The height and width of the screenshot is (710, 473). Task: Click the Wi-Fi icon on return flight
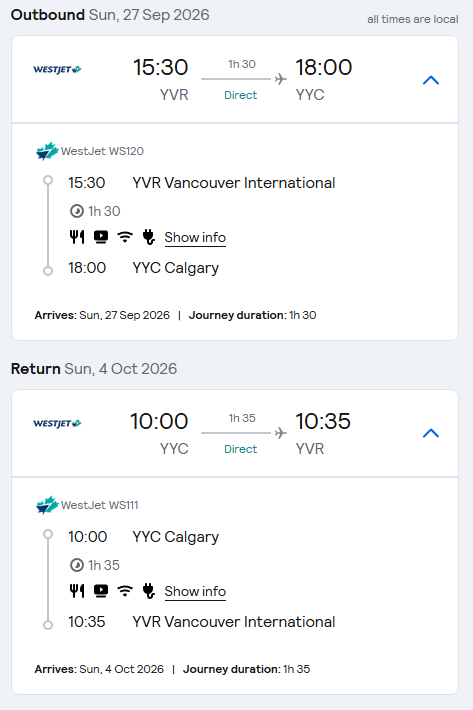click(125, 591)
